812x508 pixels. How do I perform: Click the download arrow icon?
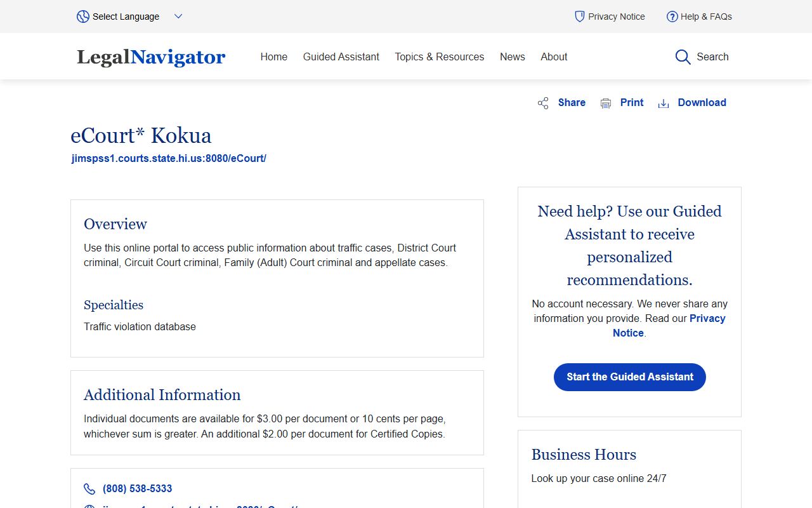[664, 103]
